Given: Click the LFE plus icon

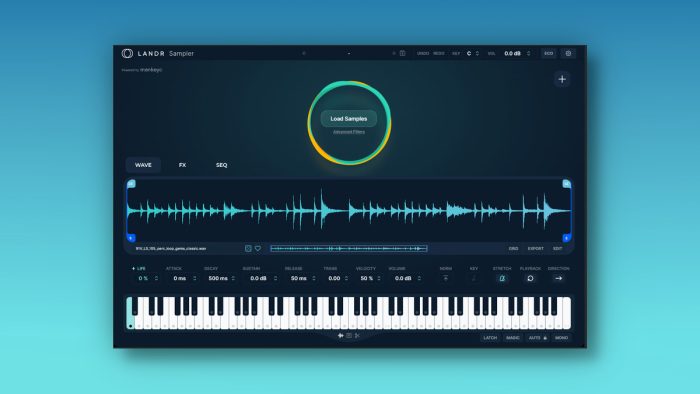Looking at the screenshot, I should click(x=133, y=269).
